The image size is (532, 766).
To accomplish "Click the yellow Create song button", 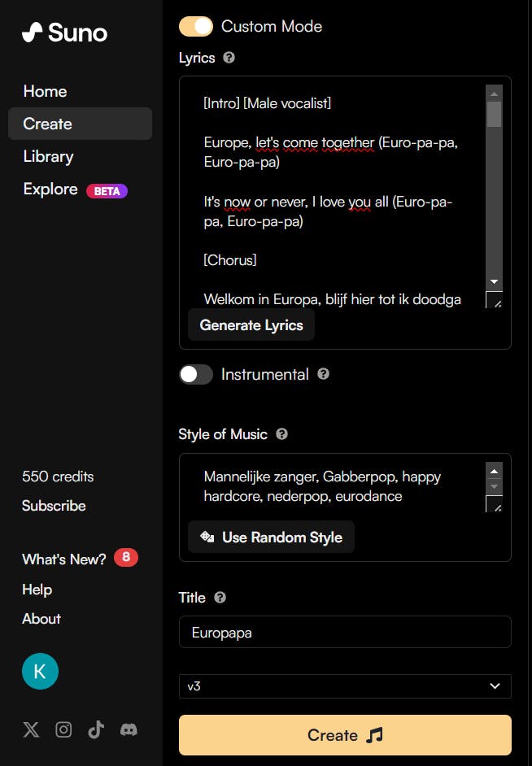I will click(345, 735).
